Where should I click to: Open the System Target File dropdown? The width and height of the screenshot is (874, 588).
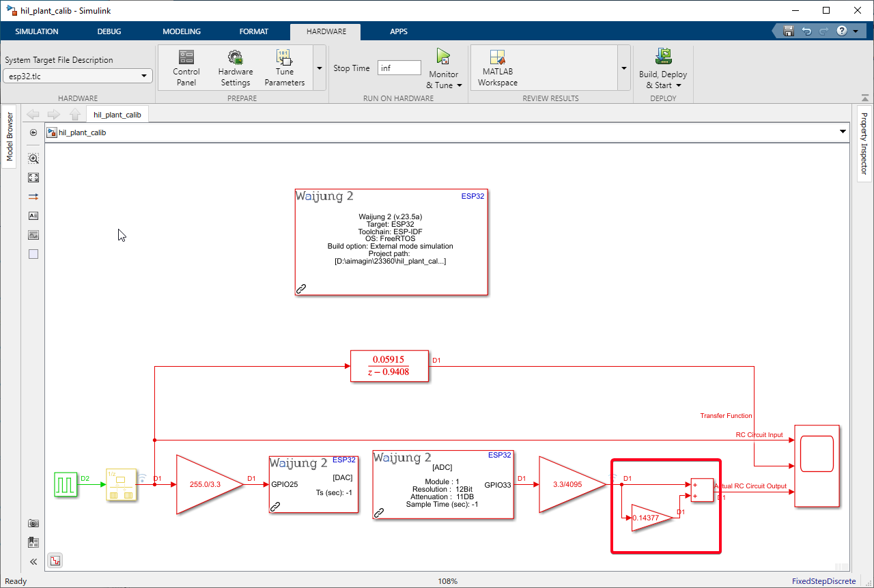[x=78, y=76]
